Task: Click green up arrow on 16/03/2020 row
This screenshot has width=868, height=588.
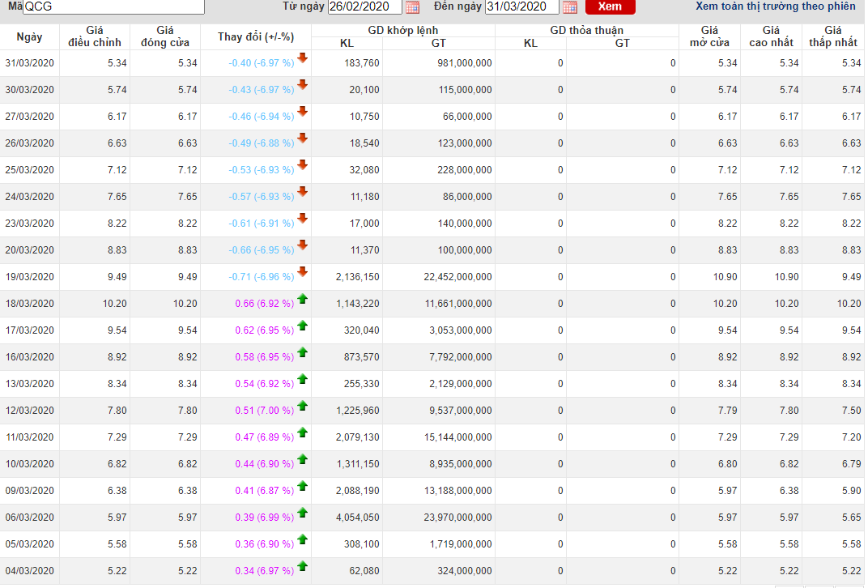Action: [302, 352]
